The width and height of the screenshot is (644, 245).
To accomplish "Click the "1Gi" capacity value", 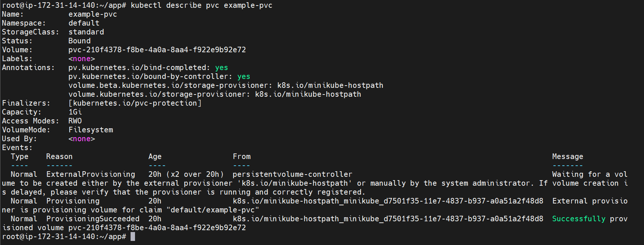I will [75, 112].
